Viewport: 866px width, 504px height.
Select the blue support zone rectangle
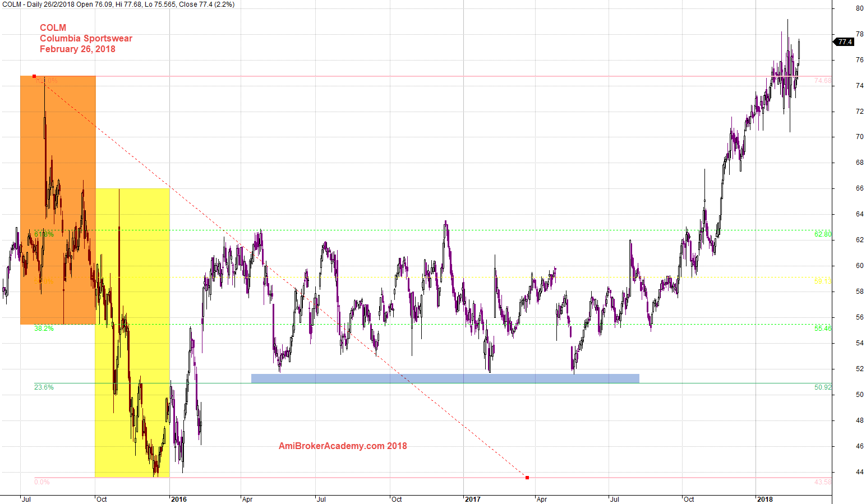pos(445,378)
